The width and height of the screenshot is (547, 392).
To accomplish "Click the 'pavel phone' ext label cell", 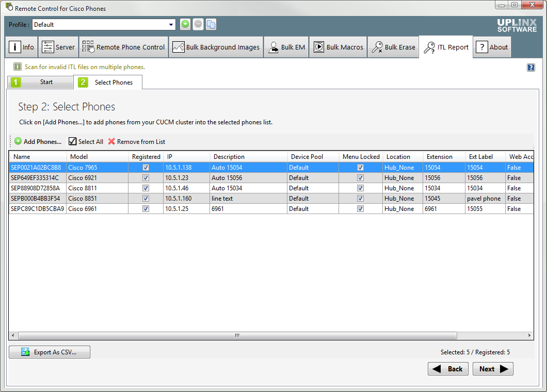I will (485, 199).
